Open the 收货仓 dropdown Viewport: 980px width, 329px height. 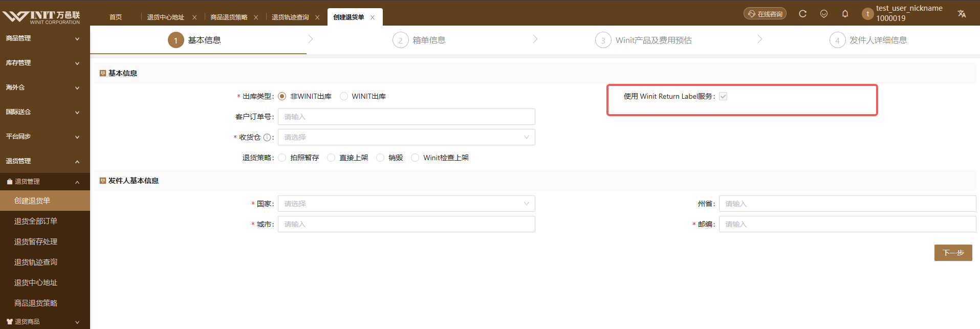pos(406,137)
